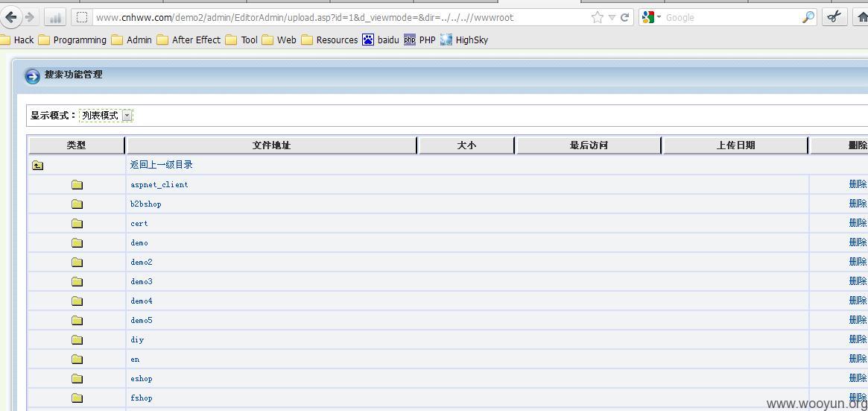Click the folder icon for diy
868x411 pixels.
pos(77,339)
